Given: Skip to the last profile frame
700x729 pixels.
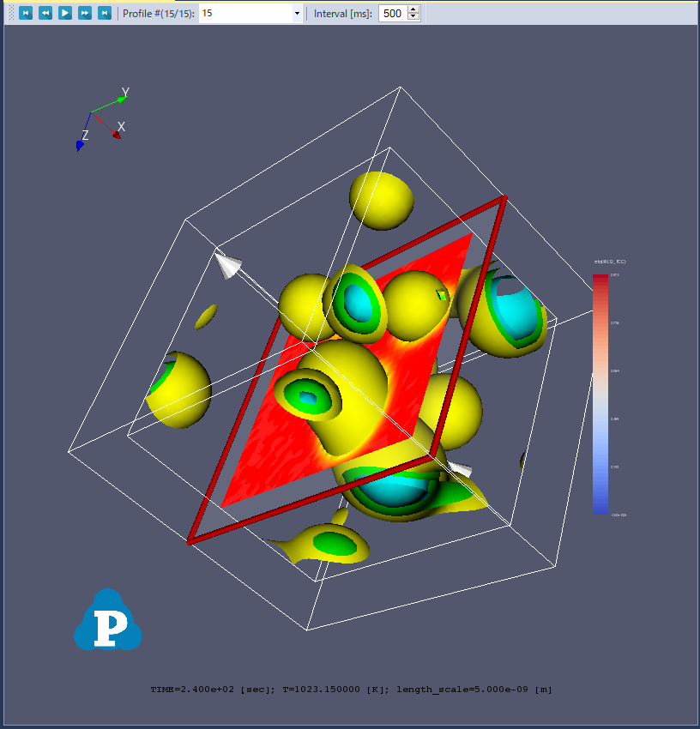Looking at the screenshot, I should (105, 14).
